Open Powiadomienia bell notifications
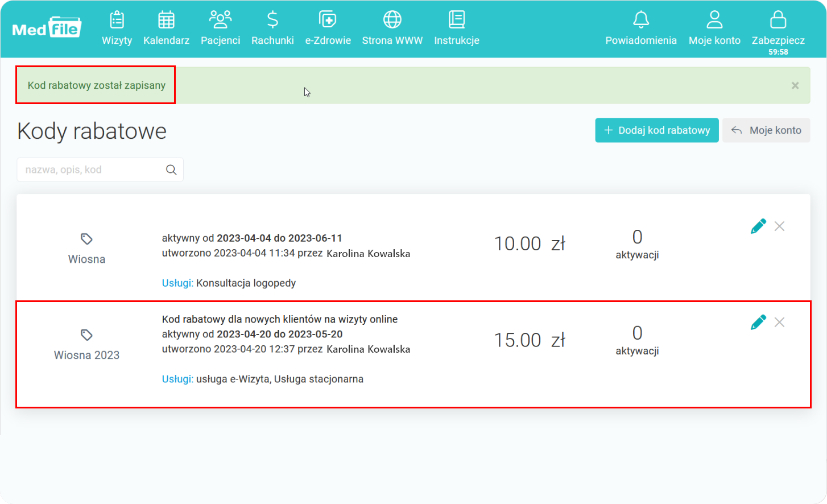Screen dimensions: 827x504 (x=640, y=28)
